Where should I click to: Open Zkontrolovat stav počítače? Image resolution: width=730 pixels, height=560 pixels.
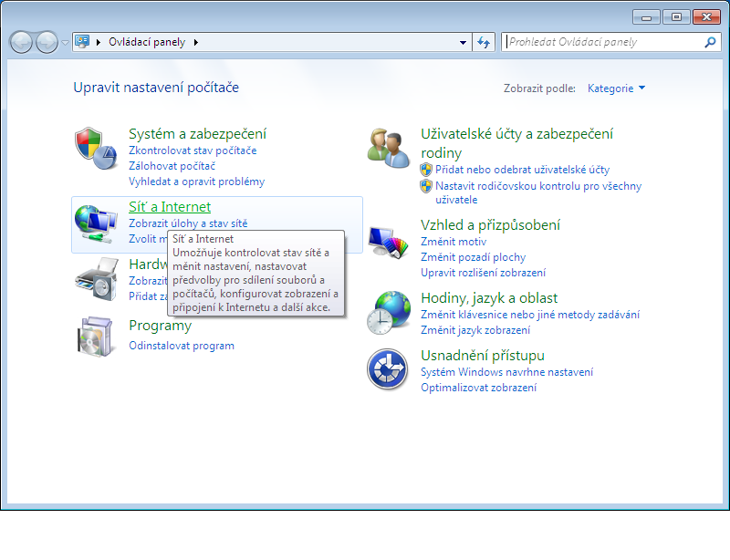pyautogui.click(x=193, y=150)
